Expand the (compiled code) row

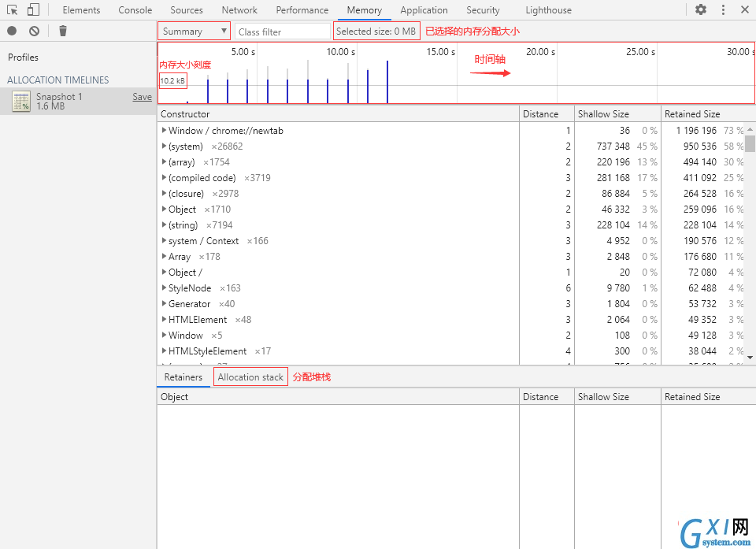[x=164, y=177]
